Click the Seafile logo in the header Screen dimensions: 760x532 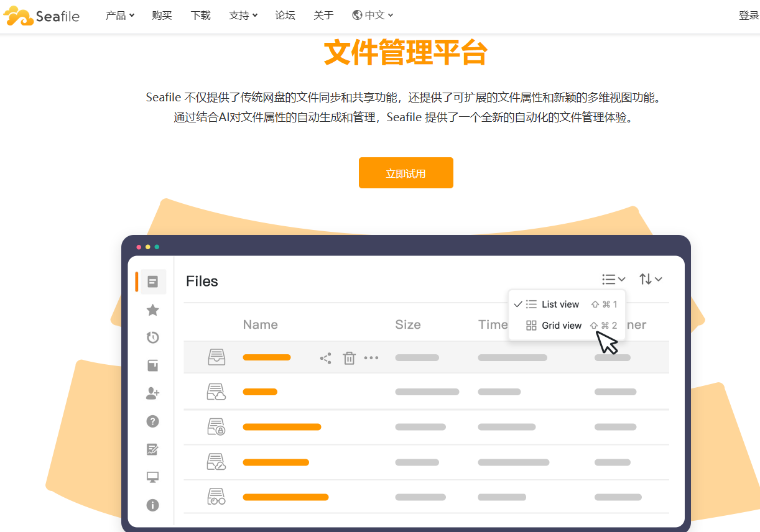42,16
